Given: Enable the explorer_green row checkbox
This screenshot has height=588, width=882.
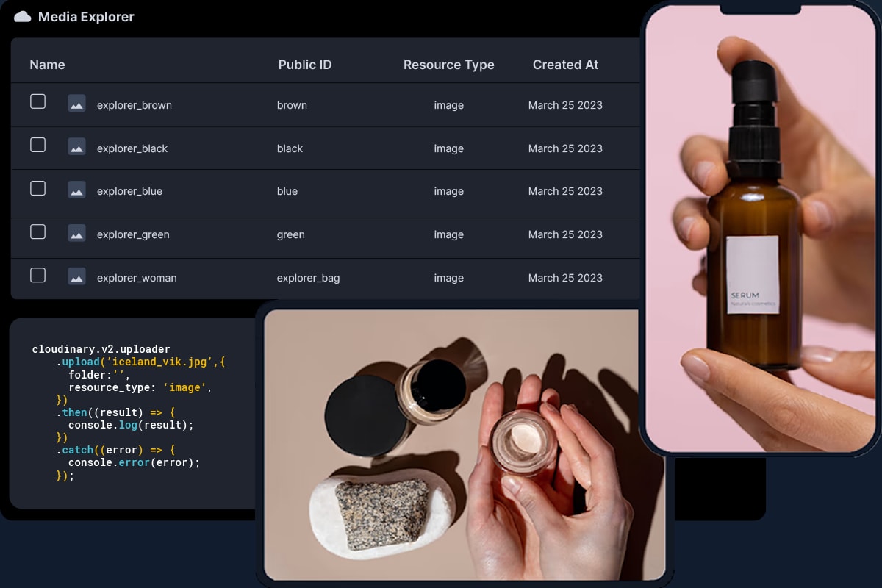Looking at the screenshot, I should (x=37, y=232).
